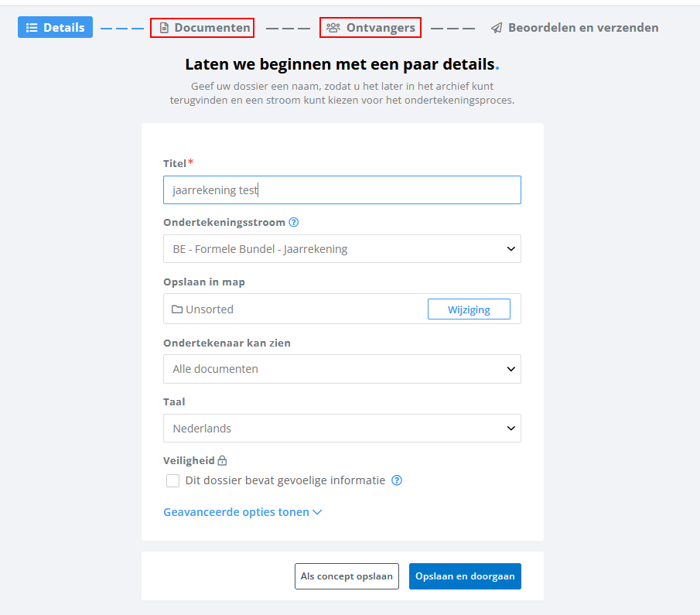This screenshot has width=700, height=615.
Task: Click the folder icon beside Unsorted
Action: point(177,309)
